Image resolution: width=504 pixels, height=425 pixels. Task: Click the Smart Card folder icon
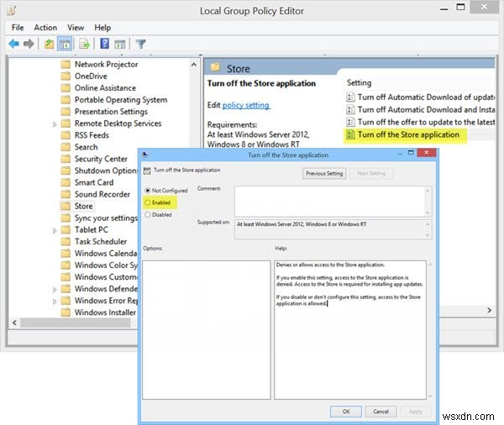coord(66,182)
